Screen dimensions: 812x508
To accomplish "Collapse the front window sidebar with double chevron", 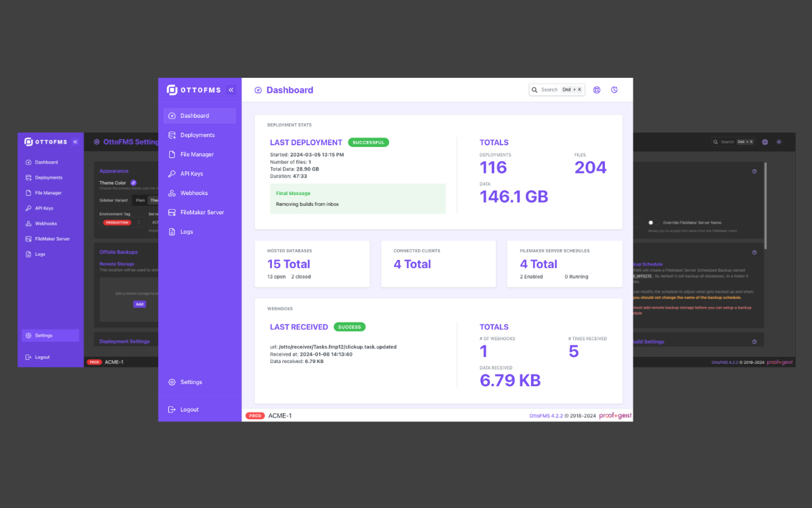I will pos(231,89).
